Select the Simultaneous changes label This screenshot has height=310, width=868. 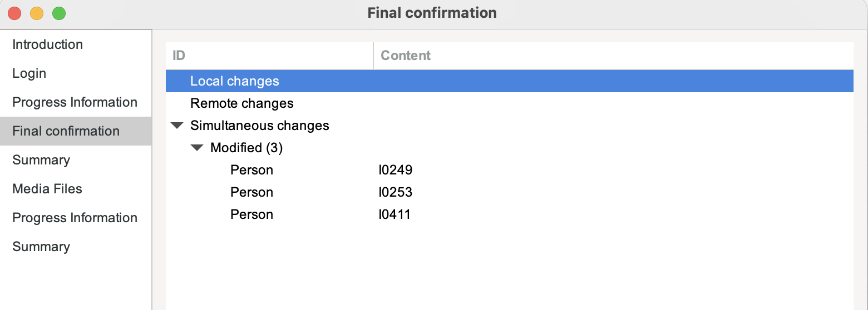coord(259,126)
